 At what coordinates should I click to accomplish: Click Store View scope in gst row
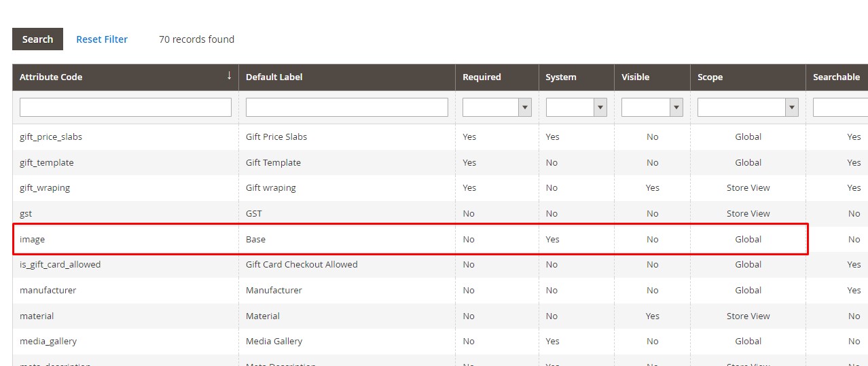pyautogui.click(x=748, y=213)
